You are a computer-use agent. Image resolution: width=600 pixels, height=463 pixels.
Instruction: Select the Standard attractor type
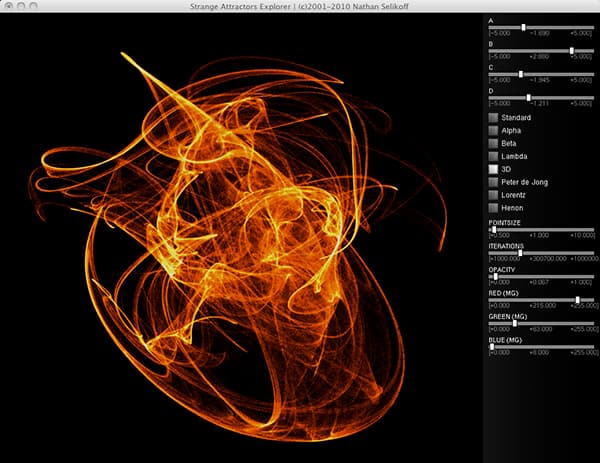pyautogui.click(x=493, y=118)
